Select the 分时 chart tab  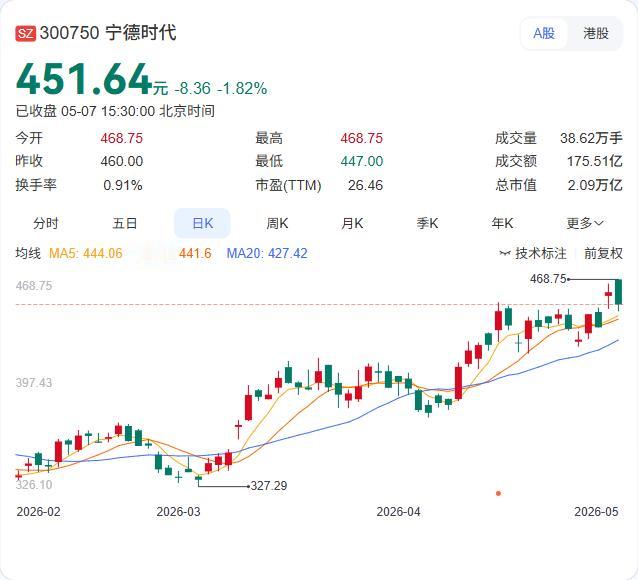(x=46, y=223)
